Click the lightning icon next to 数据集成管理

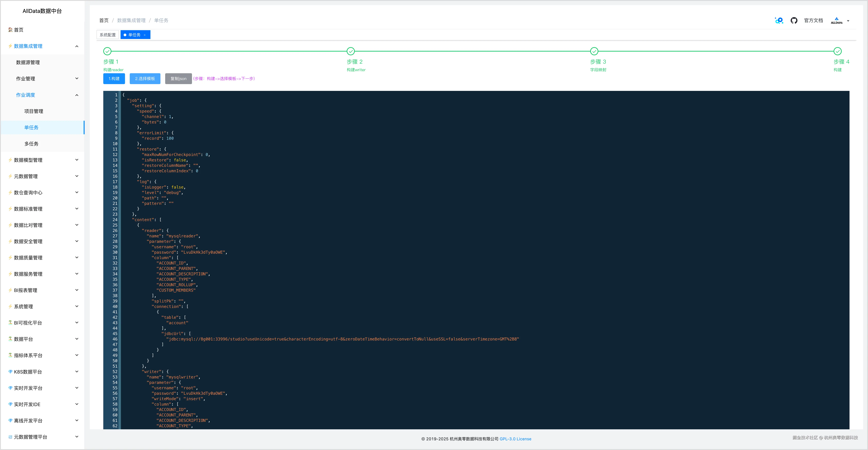(x=10, y=46)
